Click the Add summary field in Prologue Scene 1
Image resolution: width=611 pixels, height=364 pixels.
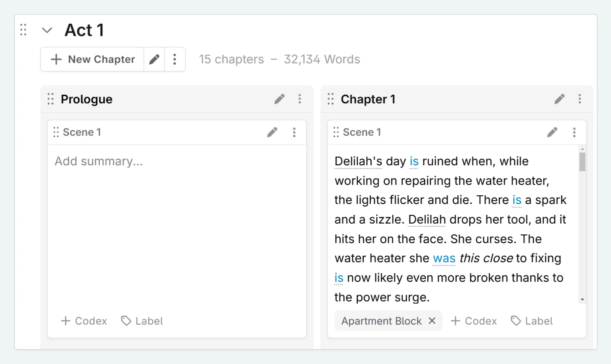click(99, 161)
